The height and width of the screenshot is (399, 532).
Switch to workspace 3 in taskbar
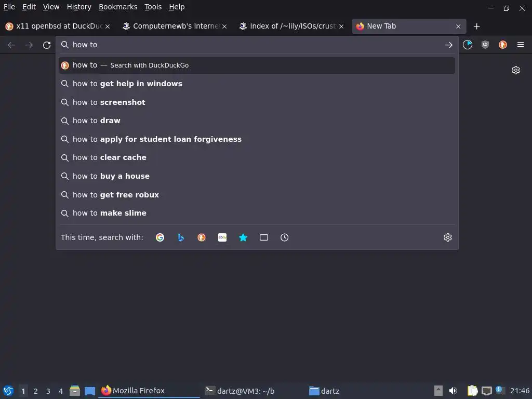click(48, 391)
